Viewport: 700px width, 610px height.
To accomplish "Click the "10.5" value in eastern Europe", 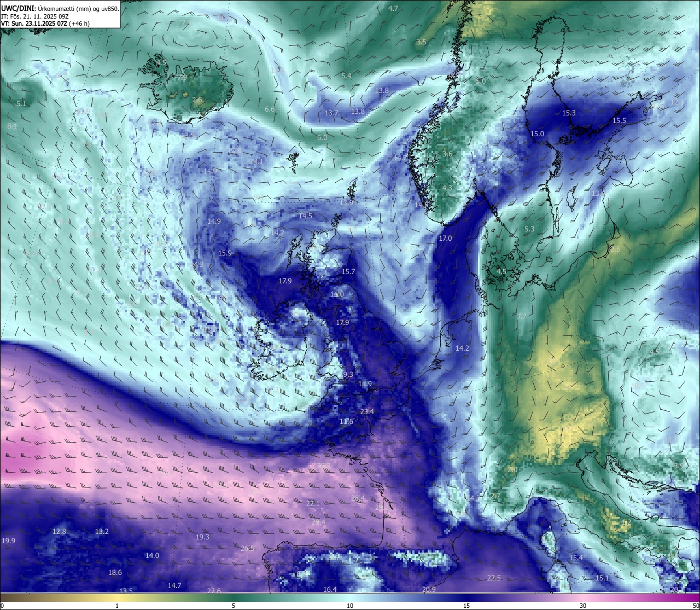I will point(638,385).
